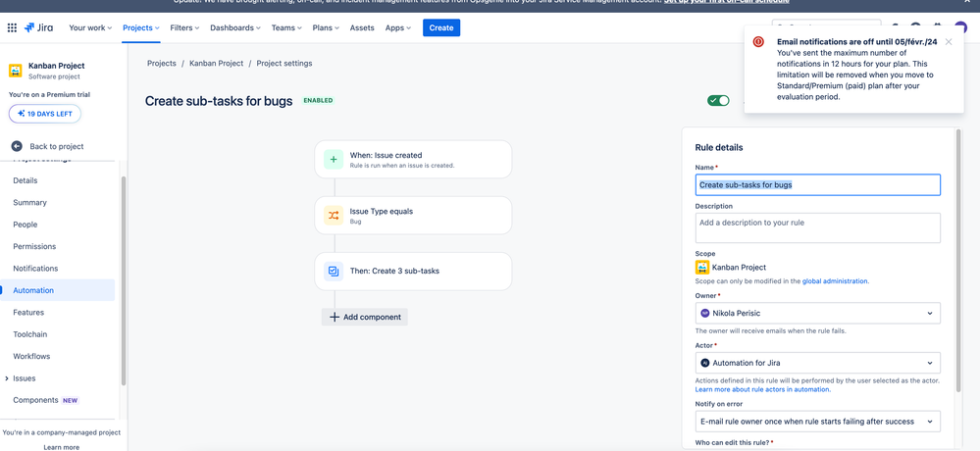
Task: Open the Teams dropdown
Action: coord(286,27)
